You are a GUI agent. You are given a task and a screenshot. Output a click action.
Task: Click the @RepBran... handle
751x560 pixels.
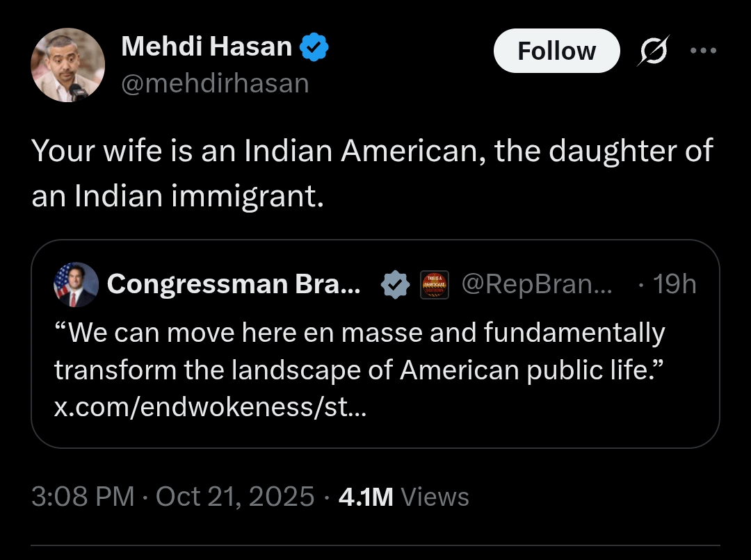click(x=536, y=284)
